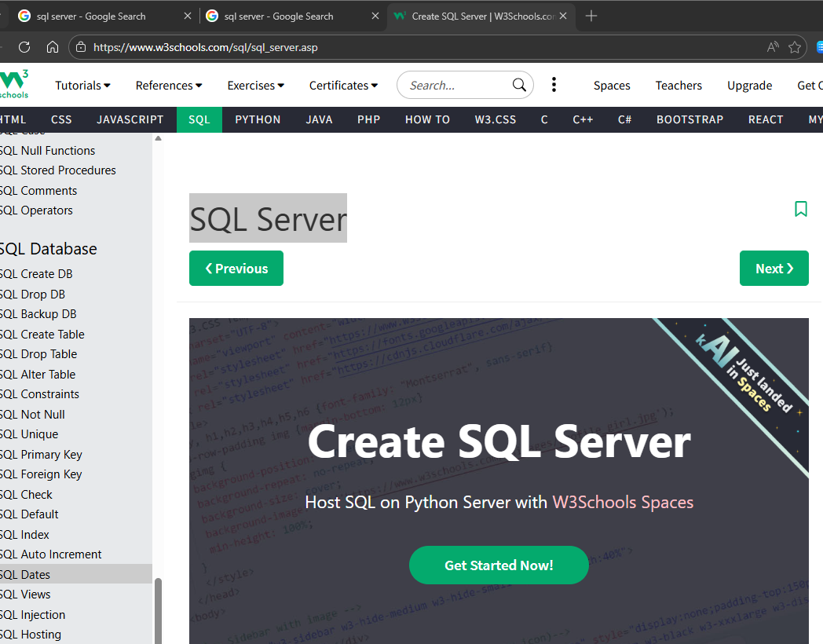
Task: Click the green Next button
Action: (774, 269)
